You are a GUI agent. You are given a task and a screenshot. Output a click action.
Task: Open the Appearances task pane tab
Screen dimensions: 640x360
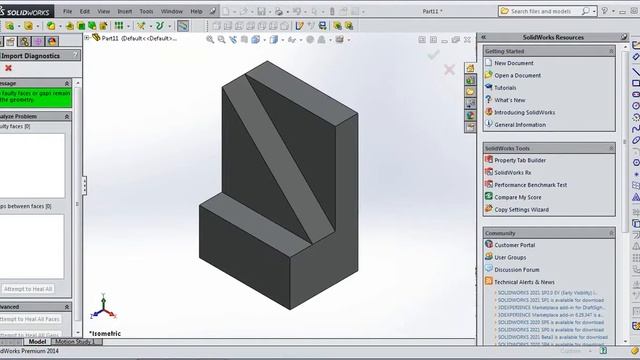click(470, 116)
